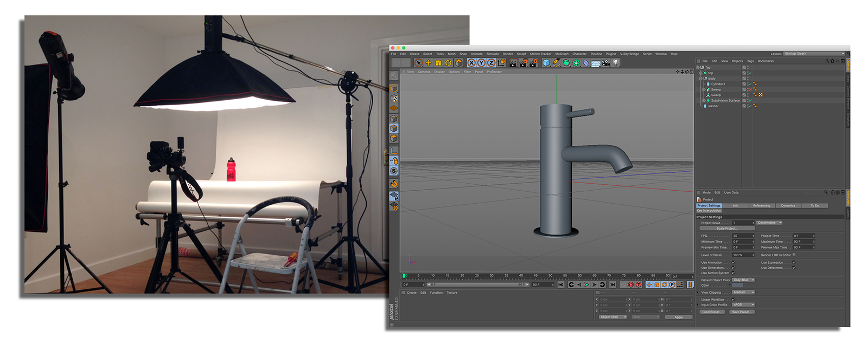Click the Scale Project button
This screenshot has height=350, width=868.
(726, 229)
